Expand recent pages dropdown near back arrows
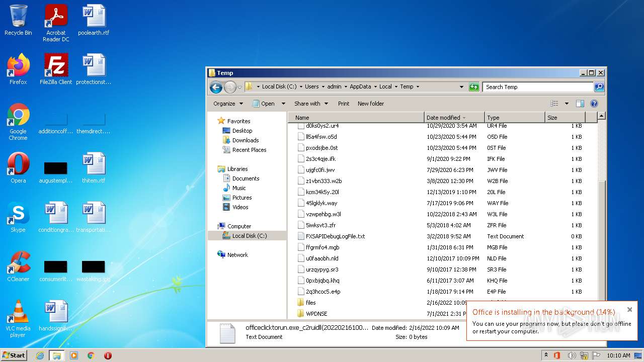Image resolution: width=644 pixels, height=362 pixels. (x=239, y=87)
